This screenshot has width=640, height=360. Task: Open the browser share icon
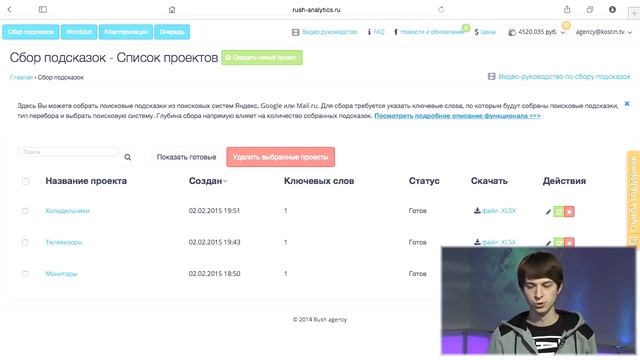567,9
